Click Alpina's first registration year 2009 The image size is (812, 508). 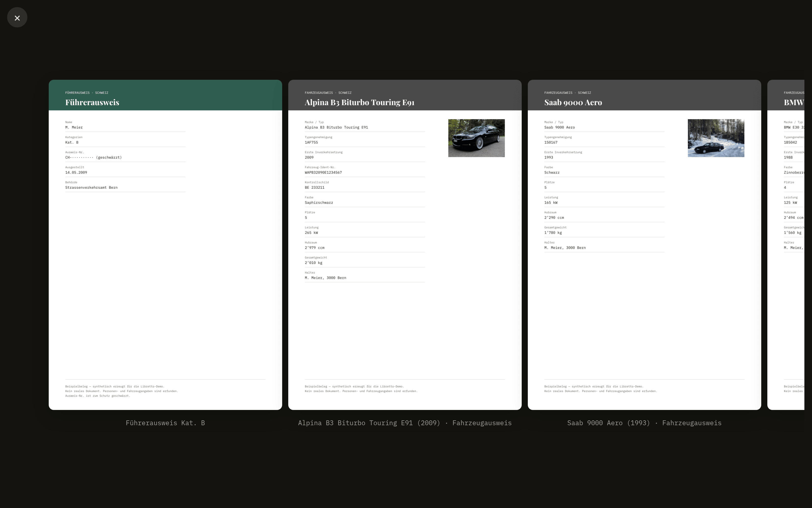(x=309, y=157)
